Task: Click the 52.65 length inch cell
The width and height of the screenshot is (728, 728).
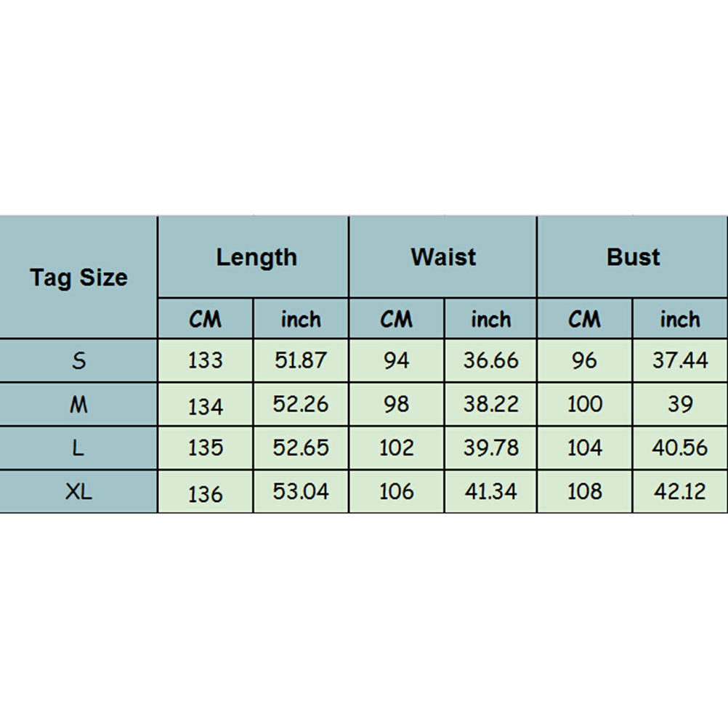Action: [301, 448]
